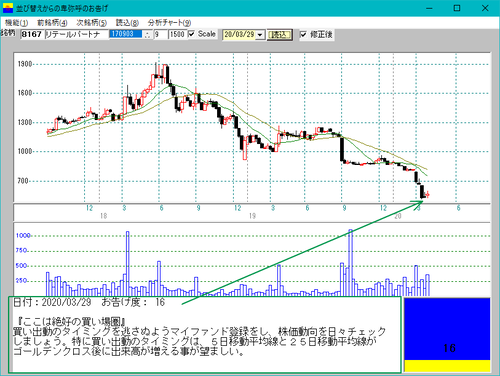Click the お告げ度 message text box
The height and width of the screenshot is (376, 500).
[x=205, y=335]
